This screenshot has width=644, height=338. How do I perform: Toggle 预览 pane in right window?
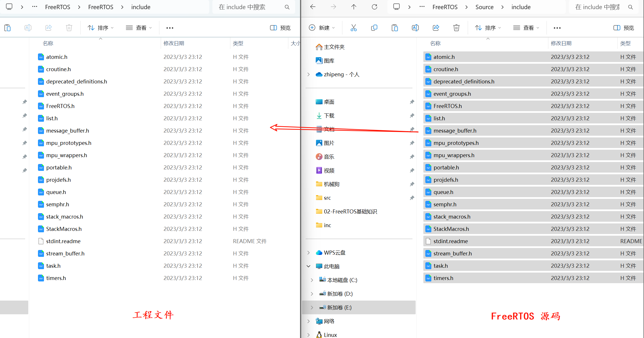tap(624, 28)
